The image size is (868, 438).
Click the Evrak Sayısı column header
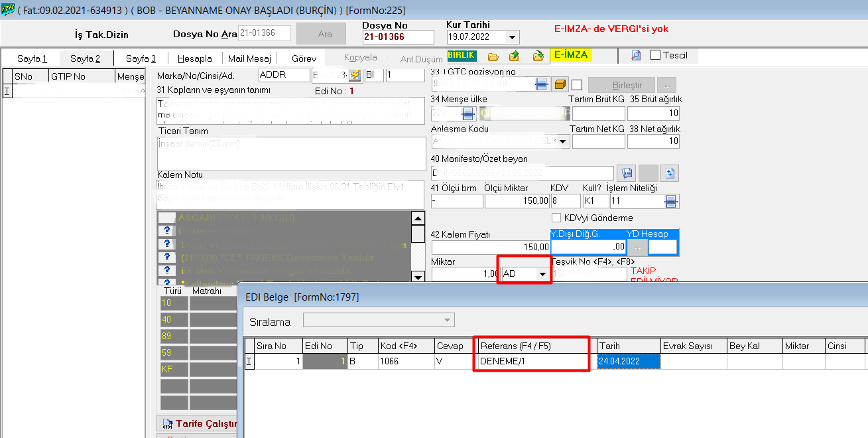tap(694, 346)
